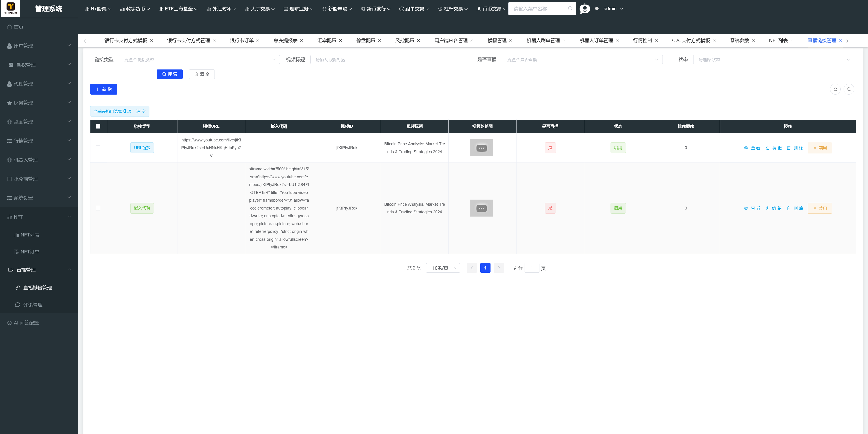Click the admin avatar icon

[585, 8]
